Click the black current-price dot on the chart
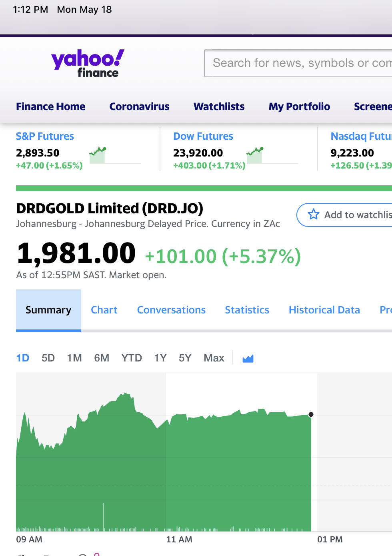Image resolution: width=392 pixels, height=556 pixels. 311,414
